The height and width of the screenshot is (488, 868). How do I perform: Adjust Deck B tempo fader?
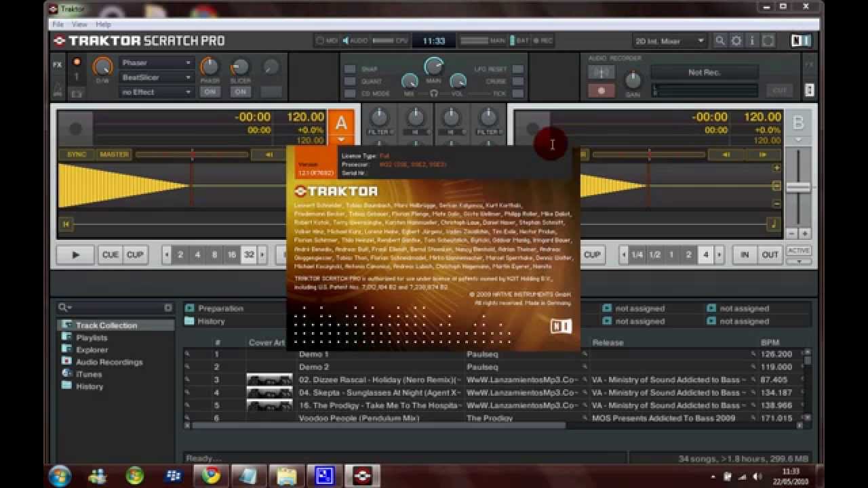(798, 187)
